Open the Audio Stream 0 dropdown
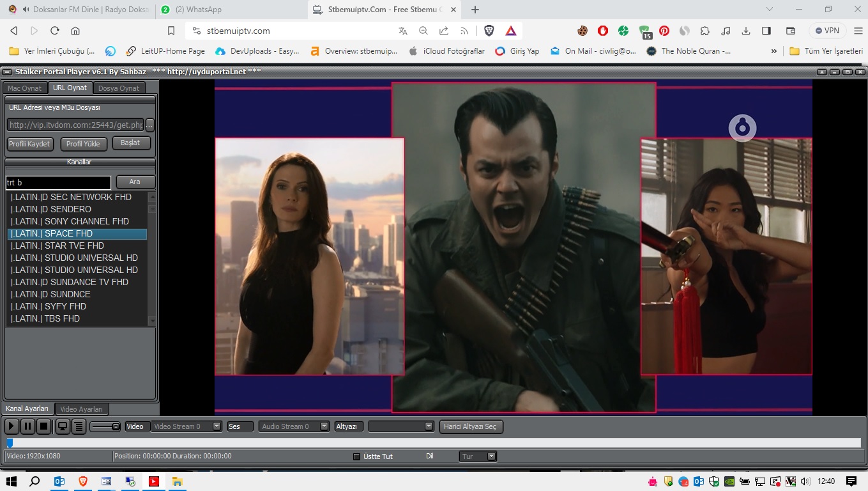This screenshot has height=491, width=868. tap(294, 426)
